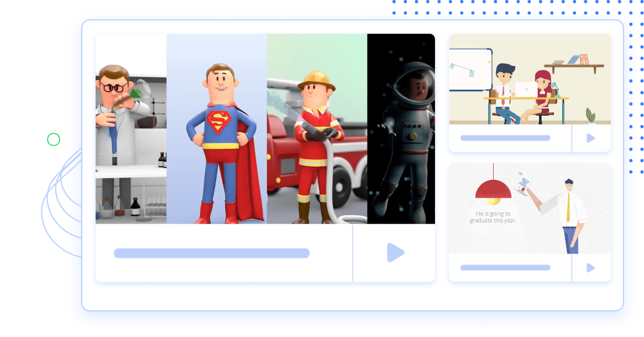Screen dimensions: 644x337
Task: Select the Superman character panel
Action: pyautogui.click(x=217, y=128)
